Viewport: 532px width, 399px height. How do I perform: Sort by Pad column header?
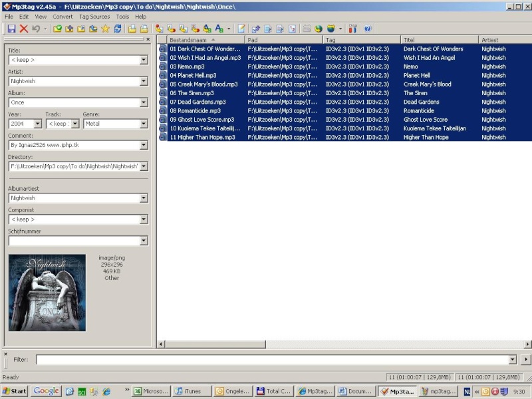[x=284, y=40]
